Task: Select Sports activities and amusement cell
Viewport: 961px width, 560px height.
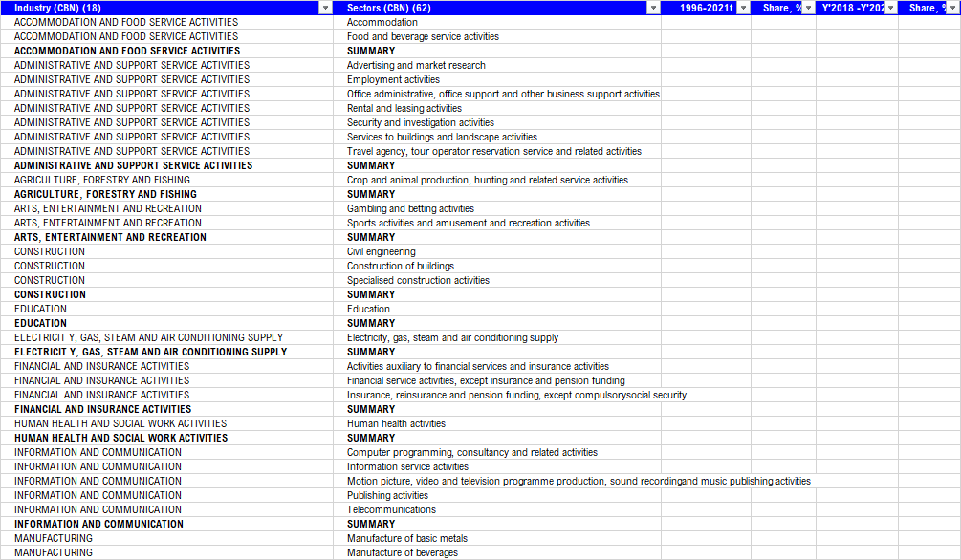Action: coord(497,223)
